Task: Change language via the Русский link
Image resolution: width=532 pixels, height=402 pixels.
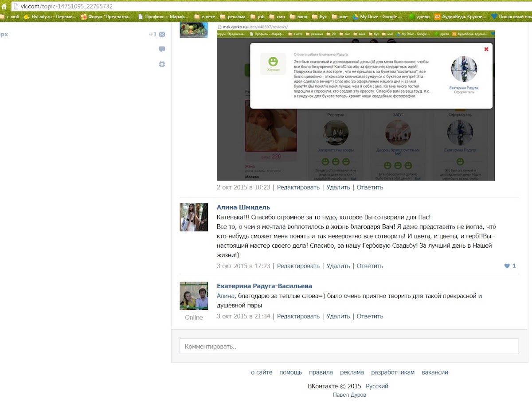Action: tap(377, 386)
